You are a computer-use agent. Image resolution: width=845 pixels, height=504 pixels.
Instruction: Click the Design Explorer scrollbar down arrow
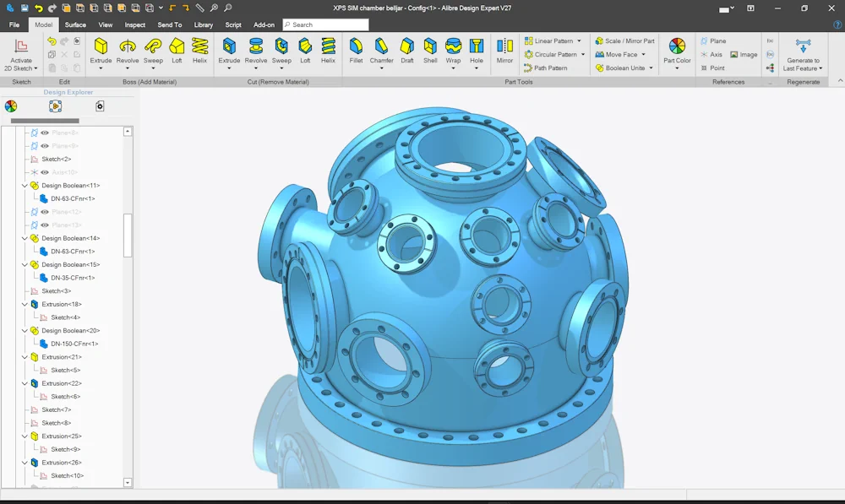pos(128,482)
